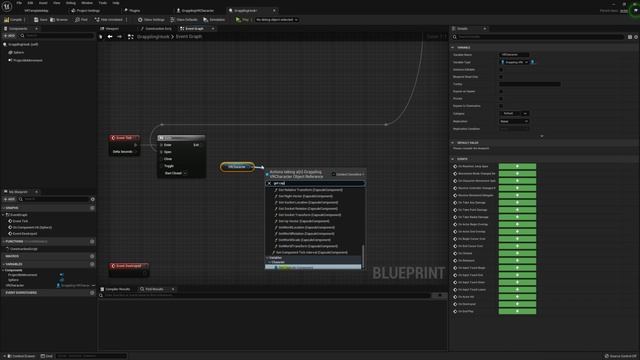Click the Variable Name input field
The image size is (640, 360).
click(514, 55)
